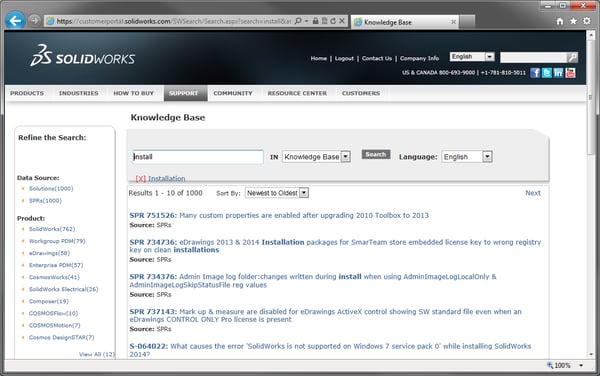
Task: Expand product list with View All (12)
Action: pos(97,354)
